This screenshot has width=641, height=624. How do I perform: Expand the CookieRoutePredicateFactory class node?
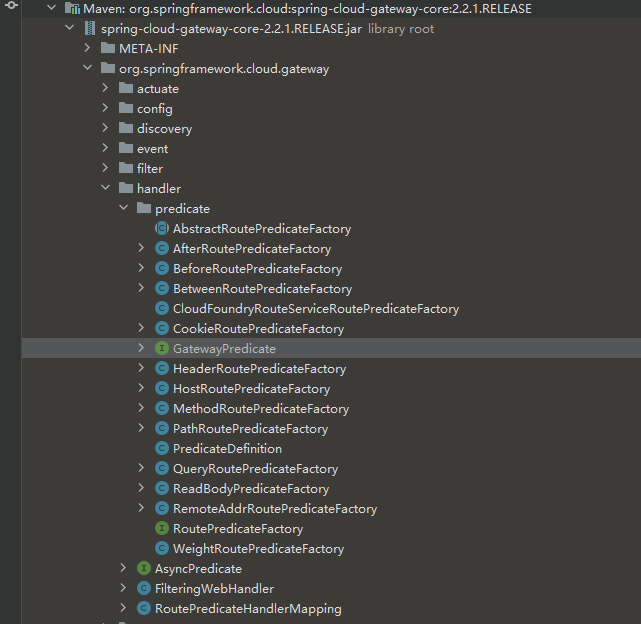point(141,328)
